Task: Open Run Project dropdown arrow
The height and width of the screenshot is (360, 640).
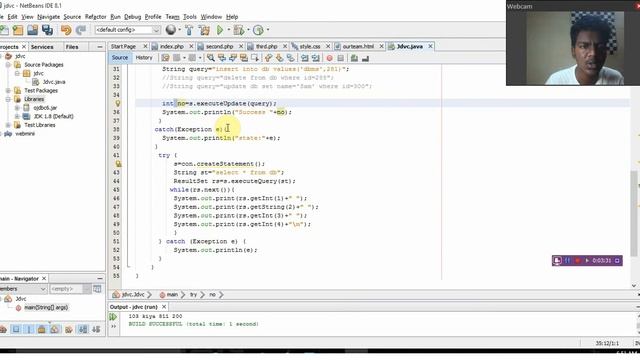Action: coord(229,30)
